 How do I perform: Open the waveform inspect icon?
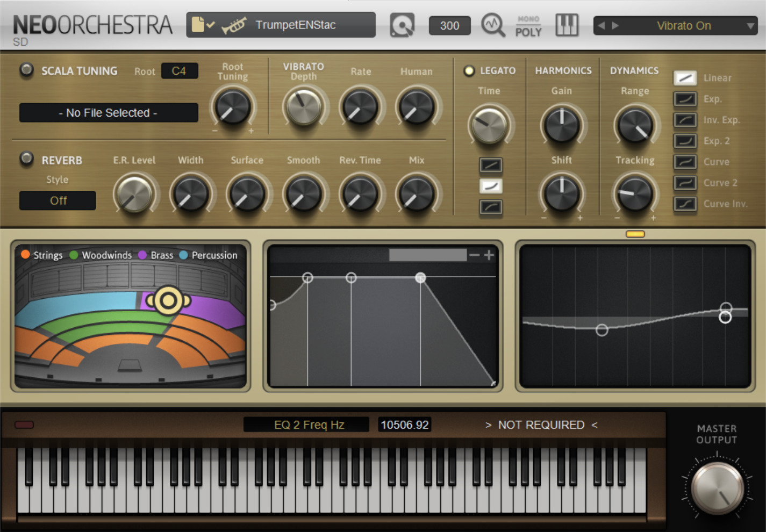(x=492, y=25)
